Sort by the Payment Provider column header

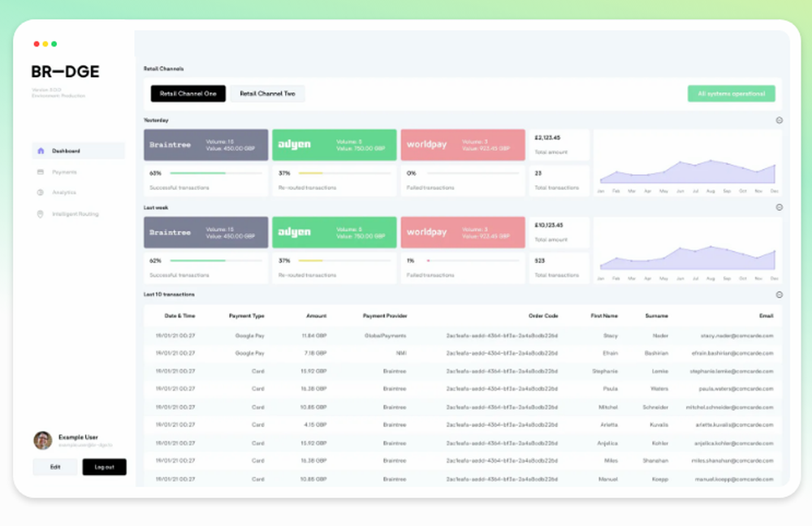pos(385,316)
